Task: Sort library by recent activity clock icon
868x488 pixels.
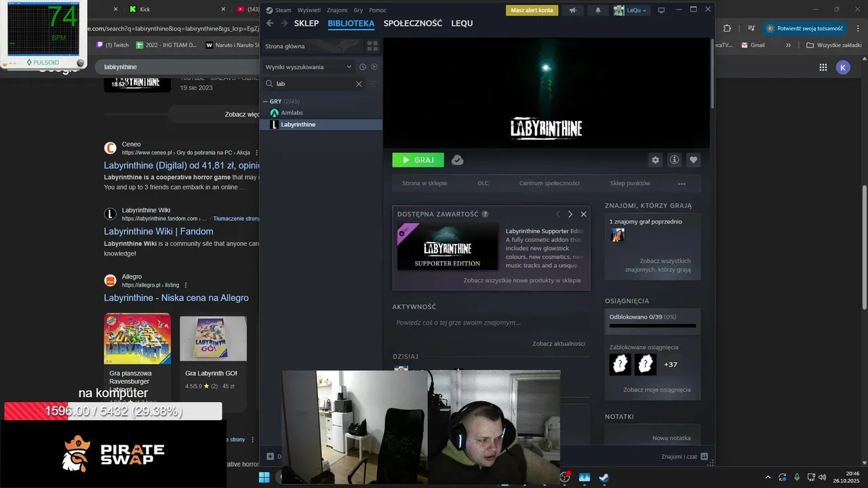Action: tap(363, 66)
